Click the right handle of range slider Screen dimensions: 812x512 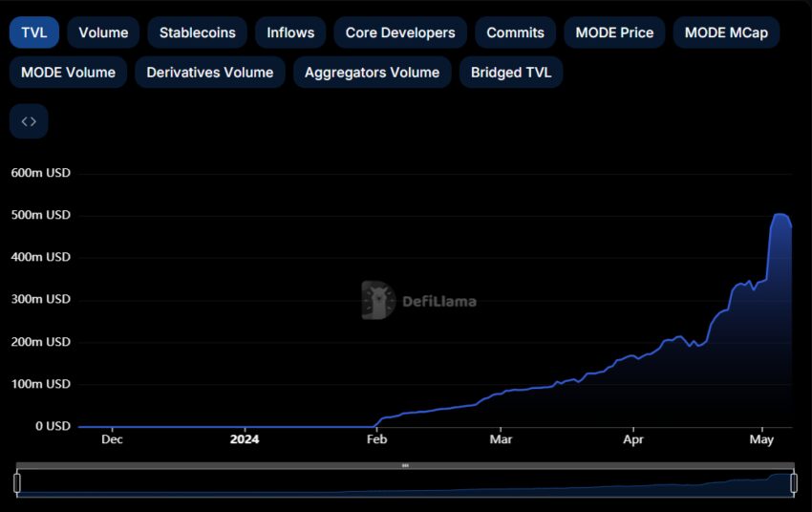coord(794,483)
